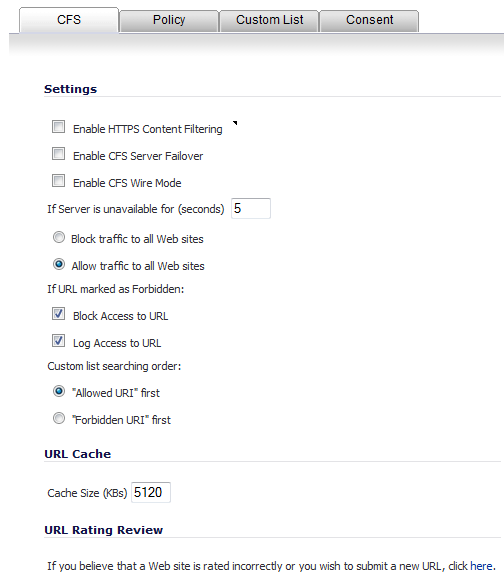Select Block traffic to all Web sites radio

(x=59, y=237)
